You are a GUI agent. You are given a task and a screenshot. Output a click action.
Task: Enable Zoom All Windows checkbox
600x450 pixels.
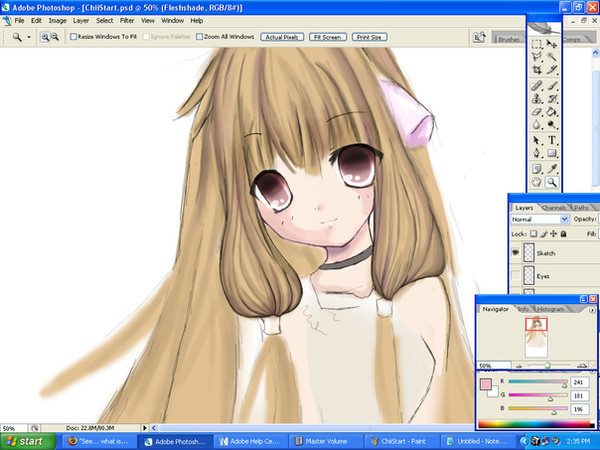200,36
